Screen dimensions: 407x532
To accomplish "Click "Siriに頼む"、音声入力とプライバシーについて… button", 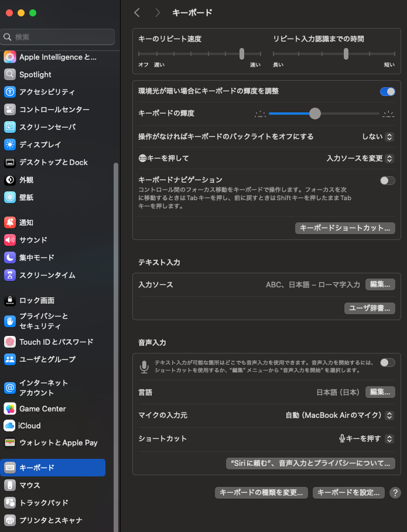I will click(x=310, y=464).
